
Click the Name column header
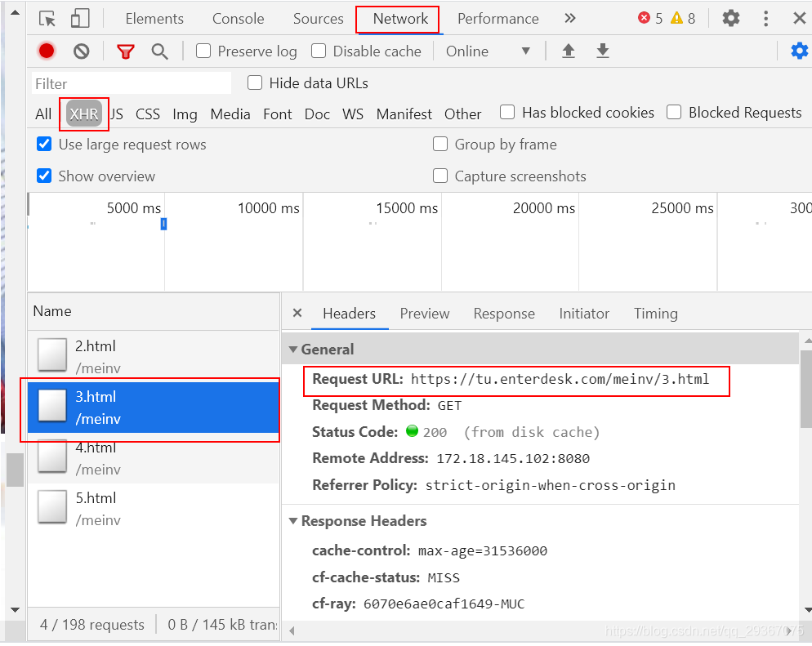click(154, 311)
